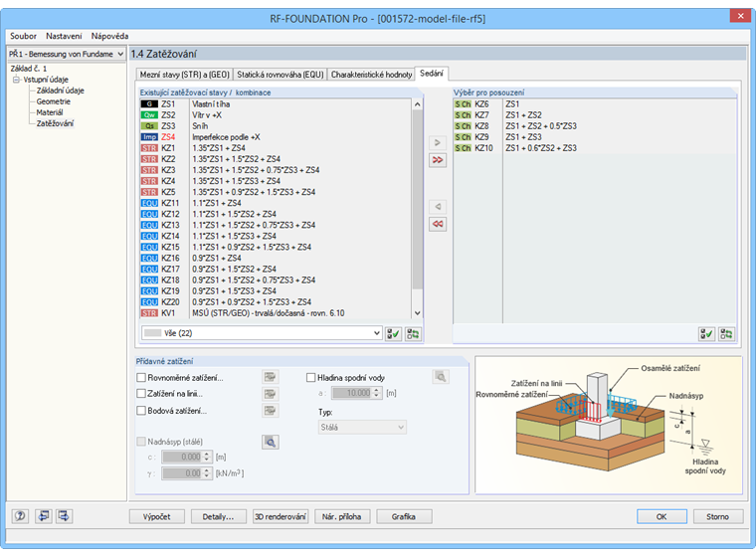Image resolution: width=756 pixels, height=557 pixels.
Task: Click the remove selected load case arrow
Action: 438,207
